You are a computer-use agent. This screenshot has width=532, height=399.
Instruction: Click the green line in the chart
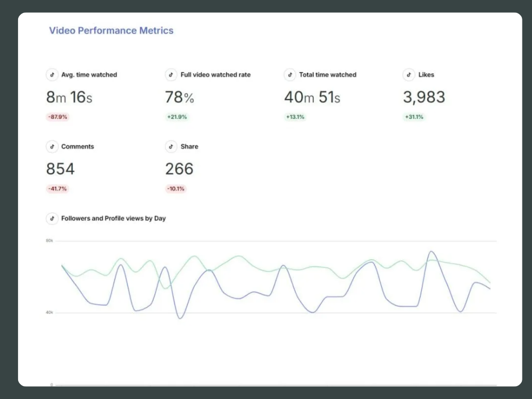239,256
